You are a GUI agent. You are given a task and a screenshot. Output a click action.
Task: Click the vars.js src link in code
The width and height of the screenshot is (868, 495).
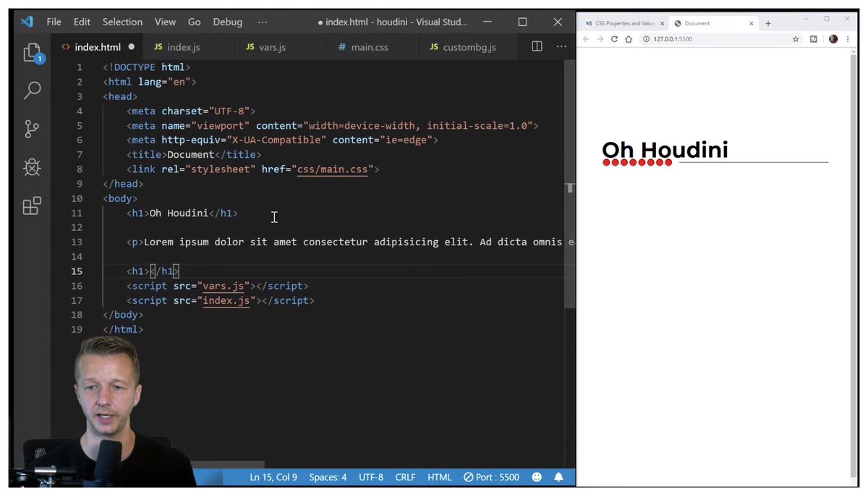coord(223,286)
